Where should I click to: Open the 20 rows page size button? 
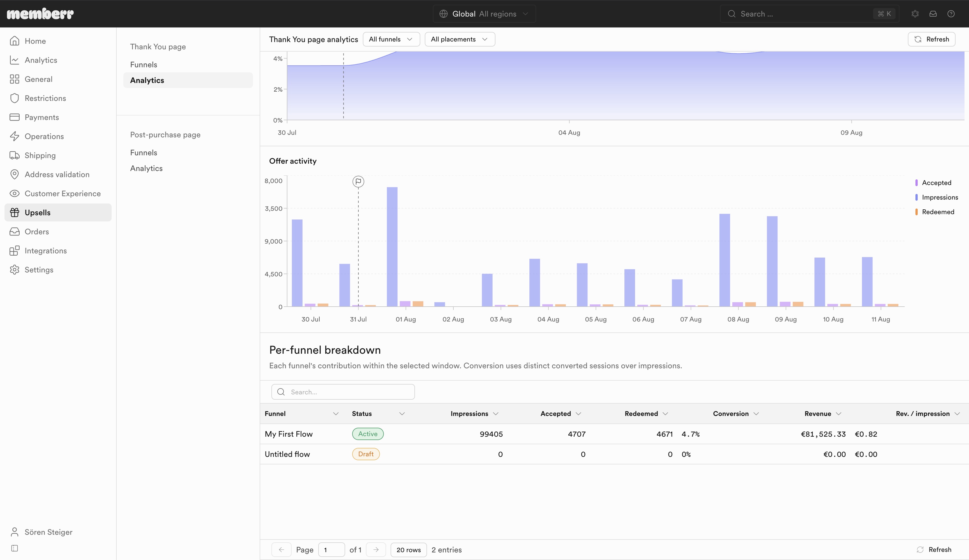[x=409, y=550]
